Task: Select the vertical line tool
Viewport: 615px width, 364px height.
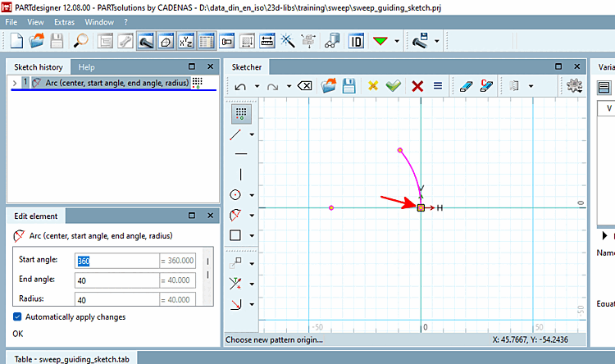Action: [240, 174]
